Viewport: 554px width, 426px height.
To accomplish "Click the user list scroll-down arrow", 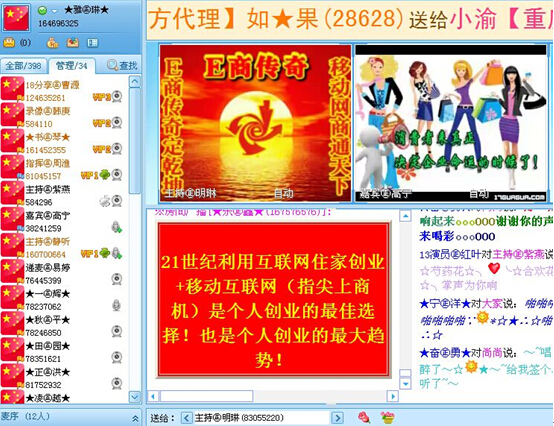I will pos(135,397).
